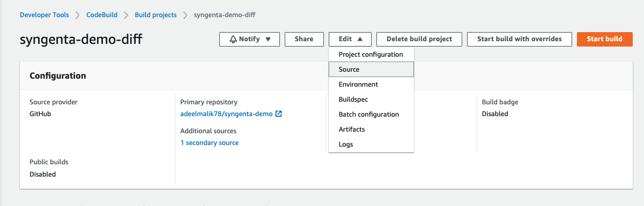Choose Artifacts in the Edit menu

[x=371, y=129]
